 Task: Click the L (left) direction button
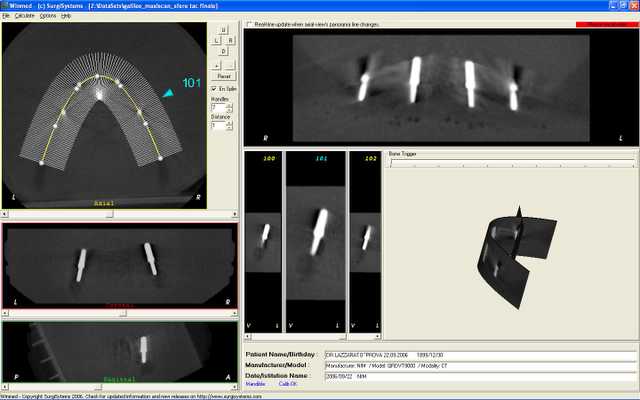point(217,40)
